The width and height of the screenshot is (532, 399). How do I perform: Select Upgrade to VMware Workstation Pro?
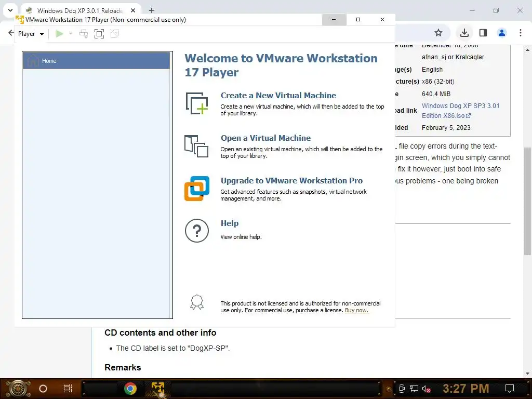pyautogui.click(x=291, y=180)
